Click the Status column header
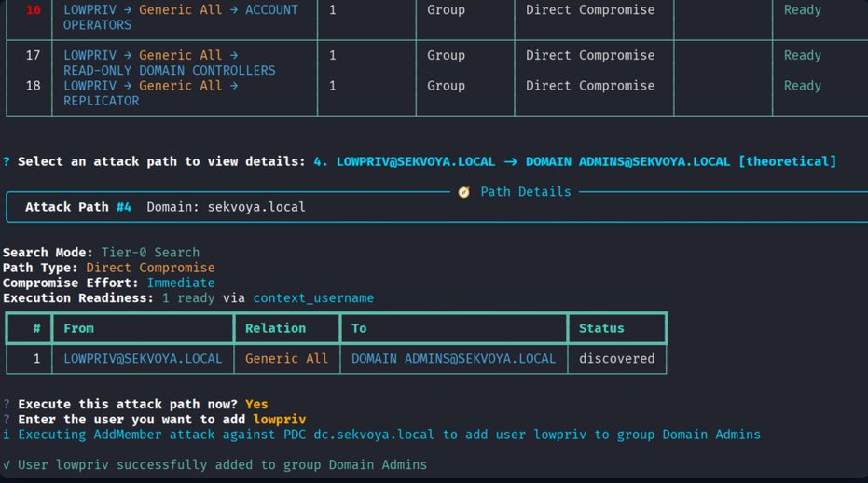Viewport: 868px width, 483px height. (601, 328)
